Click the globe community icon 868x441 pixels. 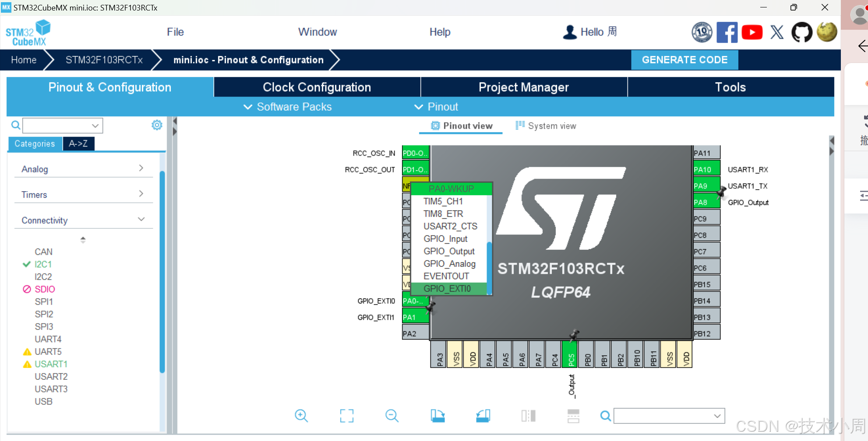[827, 32]
